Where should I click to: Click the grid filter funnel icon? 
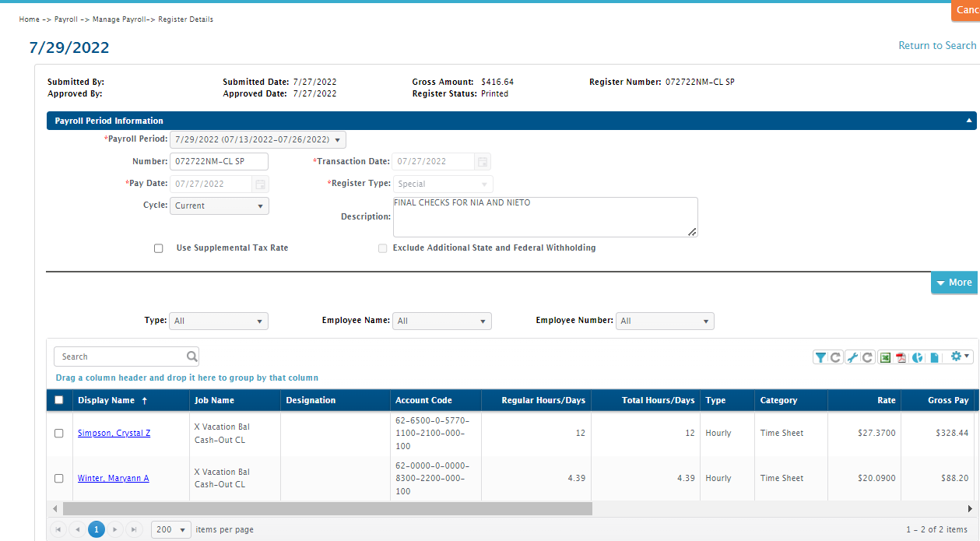point(820,357)
